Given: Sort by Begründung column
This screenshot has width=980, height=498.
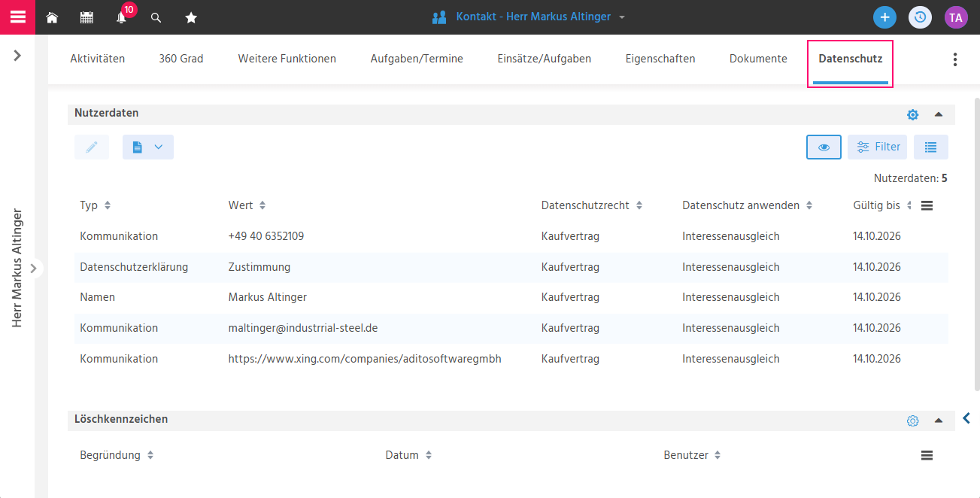Looking at the screenshot, I should (x=150, y=455).
